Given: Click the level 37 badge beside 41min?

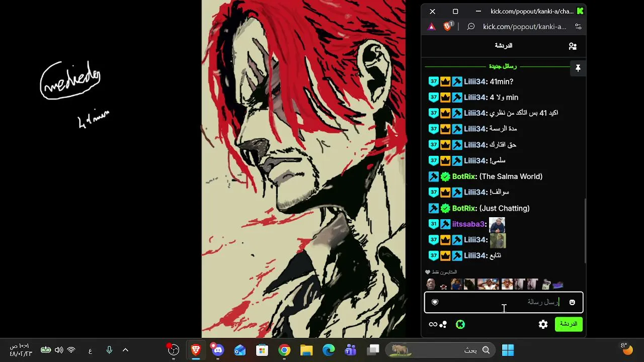Looking at the screenshot, I should 434,81.
